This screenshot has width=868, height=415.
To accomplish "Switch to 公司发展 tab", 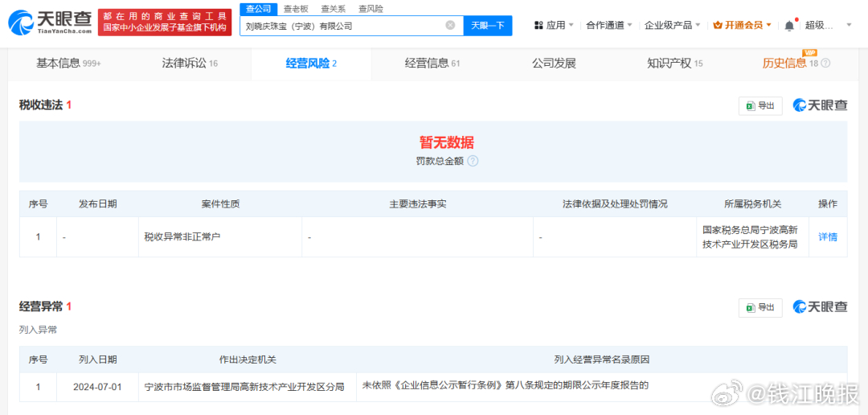I will pos(554,64).
